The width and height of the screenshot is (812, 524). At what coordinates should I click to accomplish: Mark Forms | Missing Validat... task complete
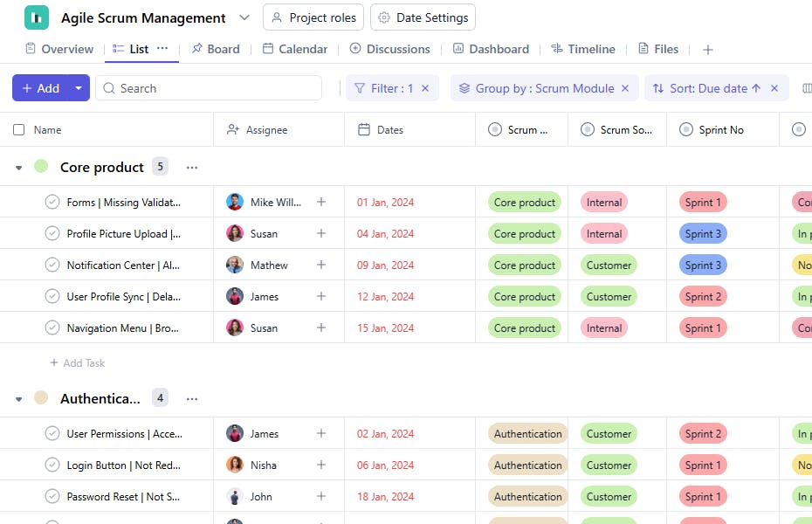coord(52,202)
